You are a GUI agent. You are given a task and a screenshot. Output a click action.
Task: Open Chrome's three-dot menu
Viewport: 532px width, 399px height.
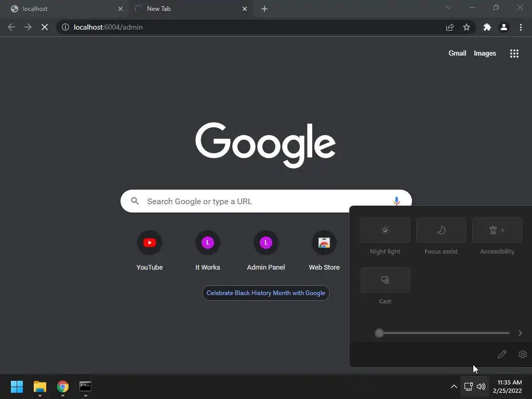[x=521, y=27]
